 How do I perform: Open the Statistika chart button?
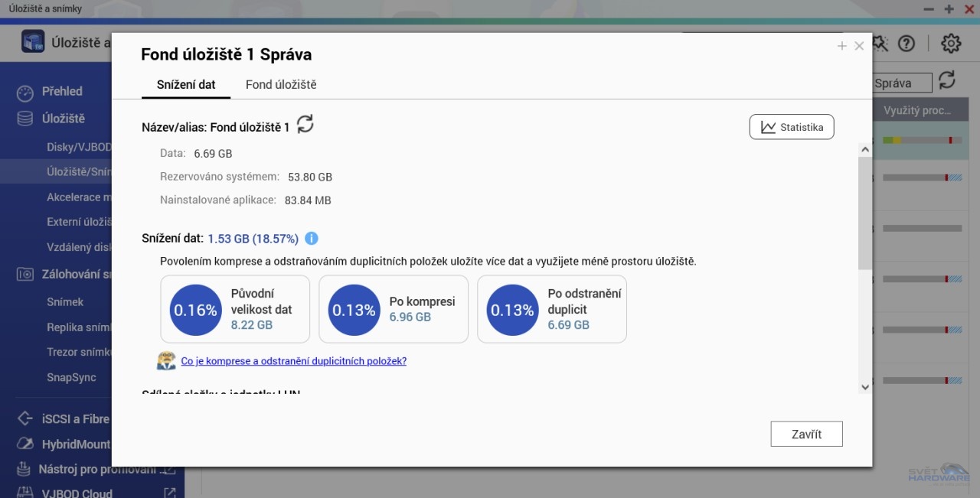point(792,127)
